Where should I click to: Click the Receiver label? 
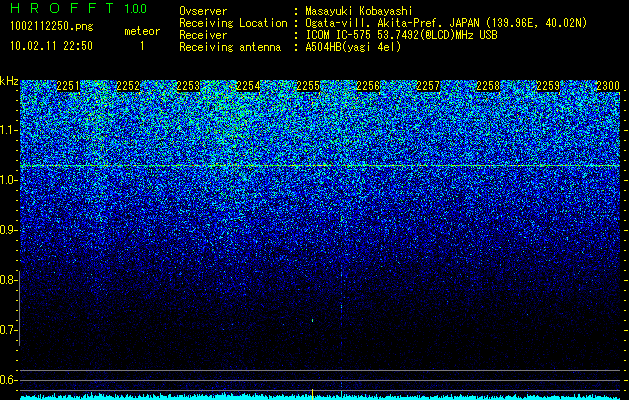pyautogui.click(x=203, y=35)
